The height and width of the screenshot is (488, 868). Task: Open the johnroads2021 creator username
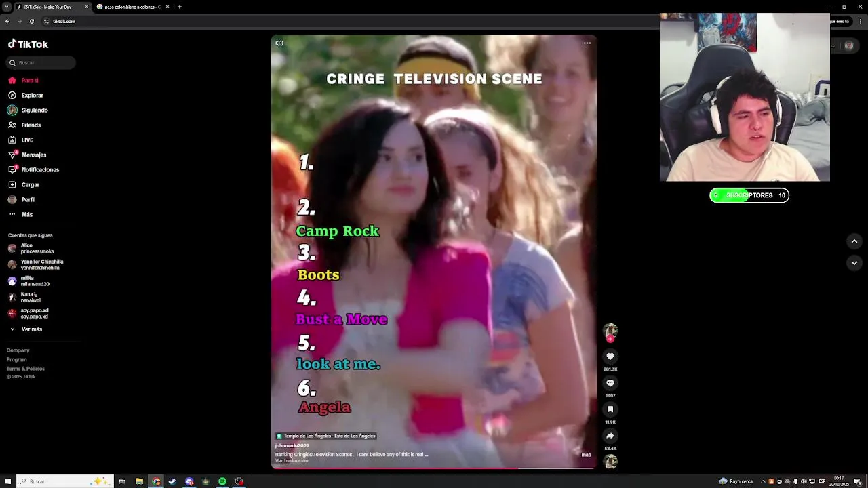[x=292, y=446]
